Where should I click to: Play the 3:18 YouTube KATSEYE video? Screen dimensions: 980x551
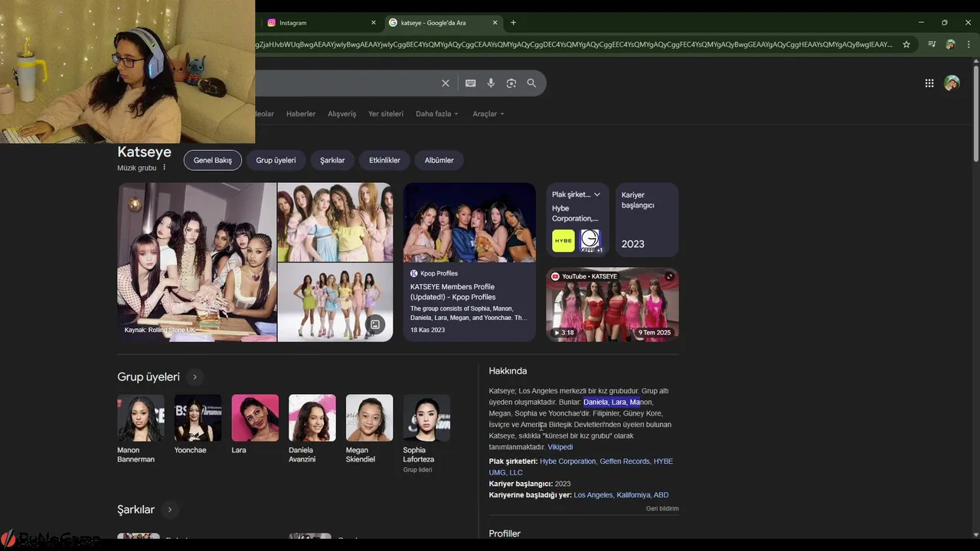(612, 305)
